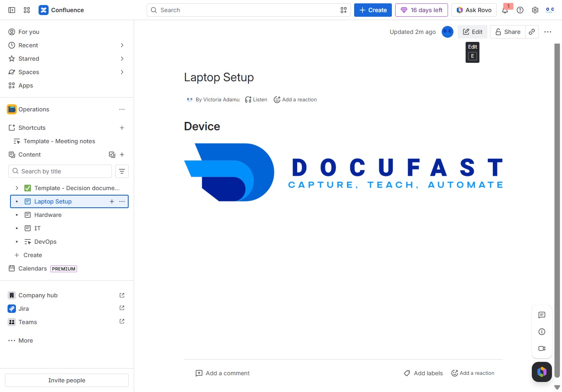Click the record video icon
Screen dimensions: 562x392
click(542, 348)
